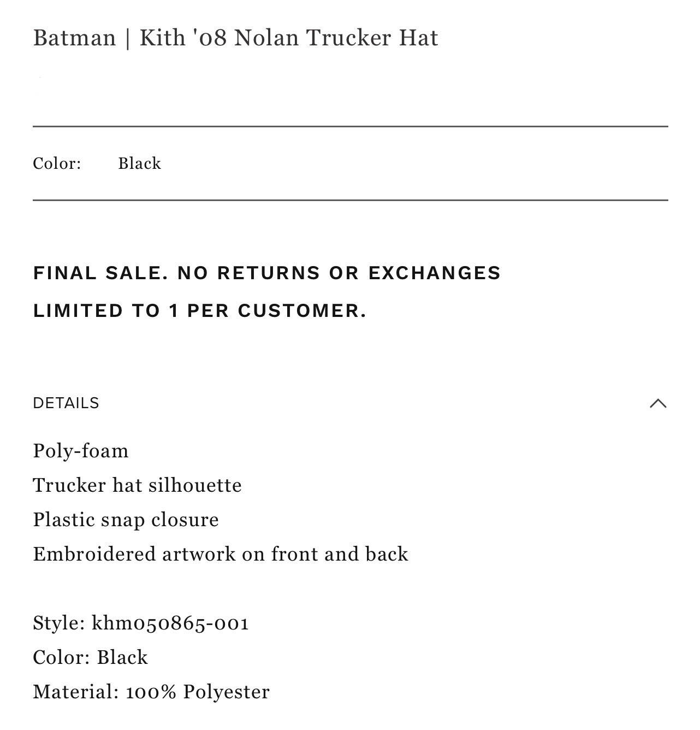Click the DETAILS section header
Screen dimensions: 700x730
click(x=66, y=403)
